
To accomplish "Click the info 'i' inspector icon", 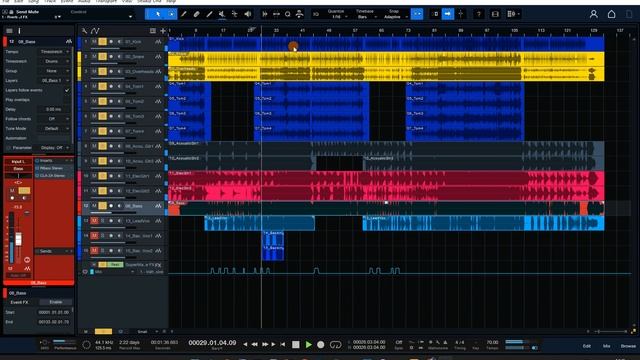I will (19, 31).
